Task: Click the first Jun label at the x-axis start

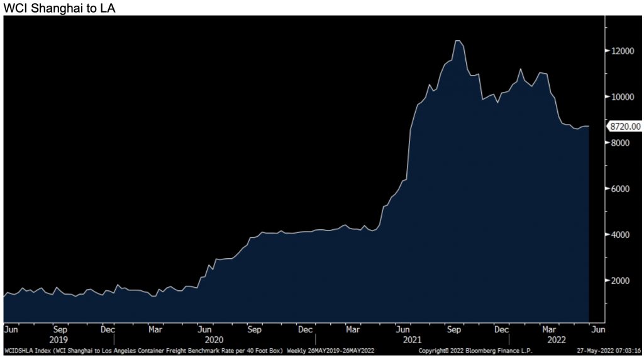Action: 11,329
